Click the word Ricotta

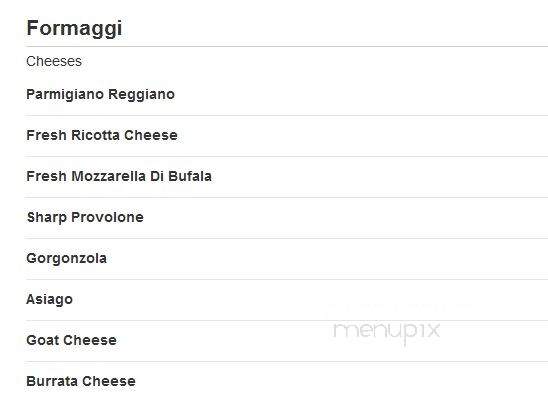click(x=95, y=135)
